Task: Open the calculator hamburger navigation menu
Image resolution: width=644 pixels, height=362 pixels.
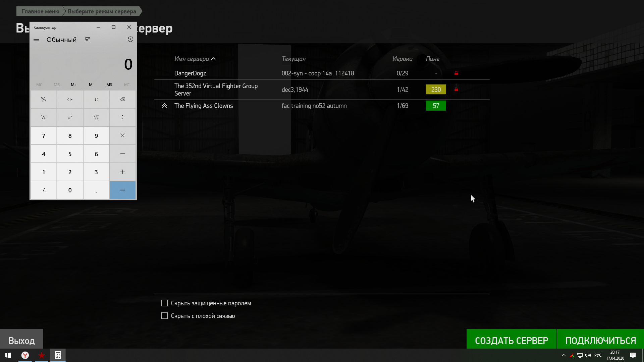Action: pyautogui.click(x=36, y=40)
